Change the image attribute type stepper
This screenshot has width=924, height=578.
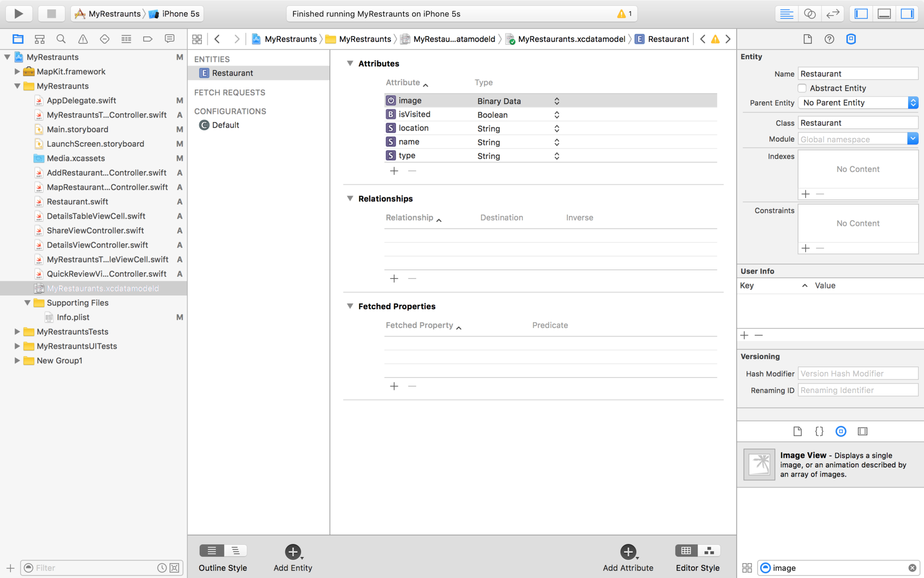coord(557,101)
